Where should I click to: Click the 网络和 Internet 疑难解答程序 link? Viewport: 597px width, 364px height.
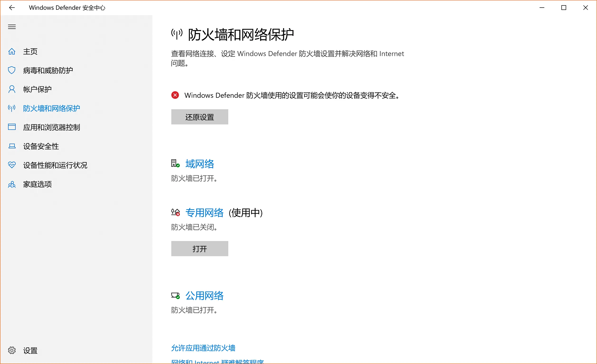pos(217,362)
